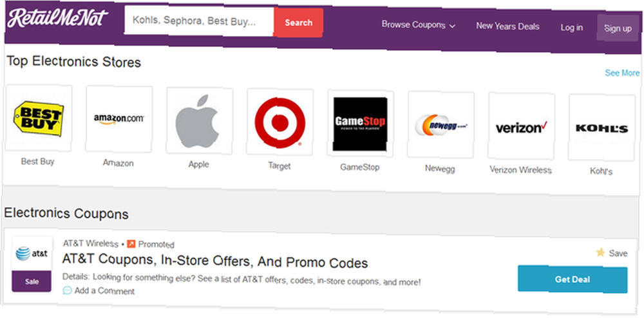Open the Apple logo tile

click(x=199, y=121)
